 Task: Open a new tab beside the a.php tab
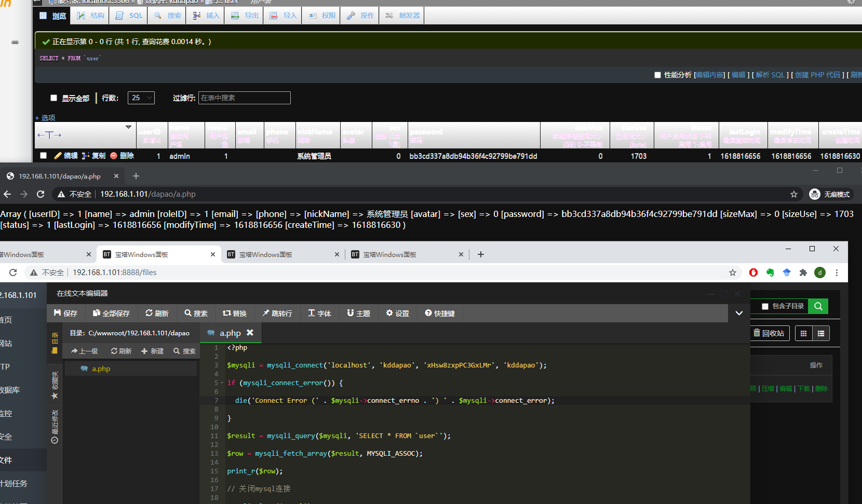[x=136, y=176]
